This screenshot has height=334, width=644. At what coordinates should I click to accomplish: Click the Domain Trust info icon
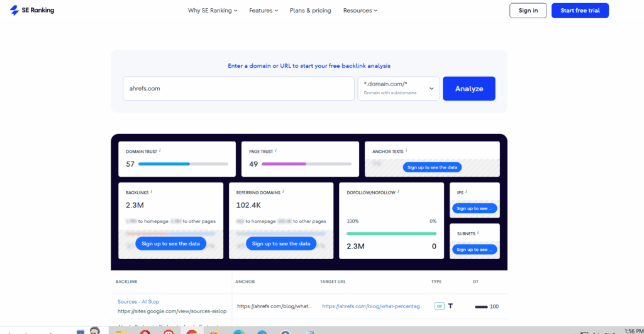160,151
